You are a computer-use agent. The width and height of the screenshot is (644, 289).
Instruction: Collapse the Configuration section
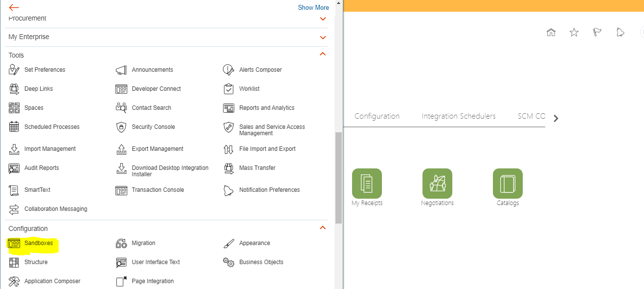pyautogui.click(x=322, y=227)
